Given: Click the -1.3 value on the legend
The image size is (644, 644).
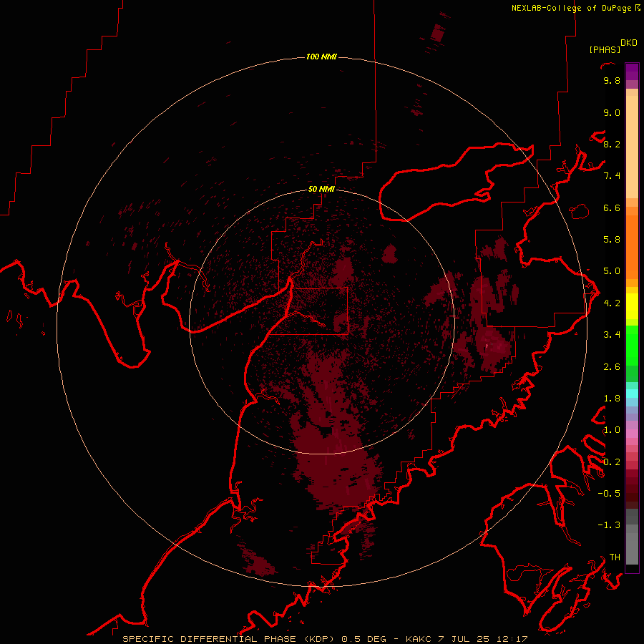Looking at the screenshot, I should (x=609, y=525).
